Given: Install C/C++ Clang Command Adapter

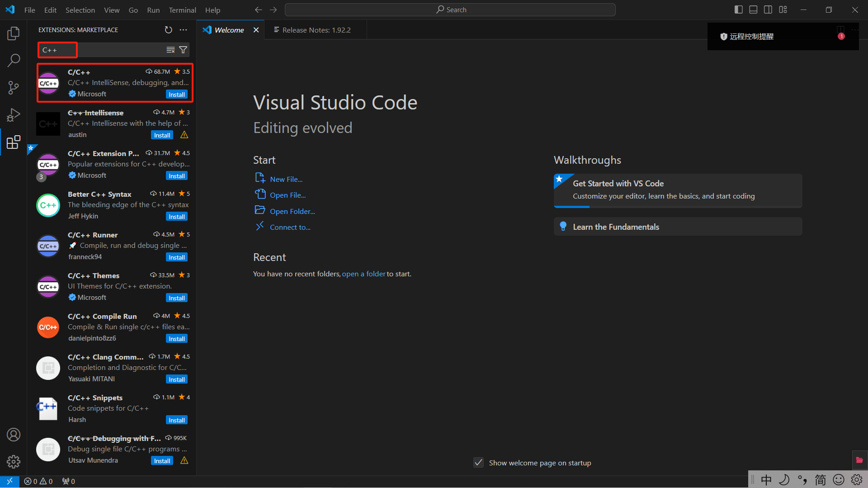Looking at the screenshot, I should [x=177, y=379].
